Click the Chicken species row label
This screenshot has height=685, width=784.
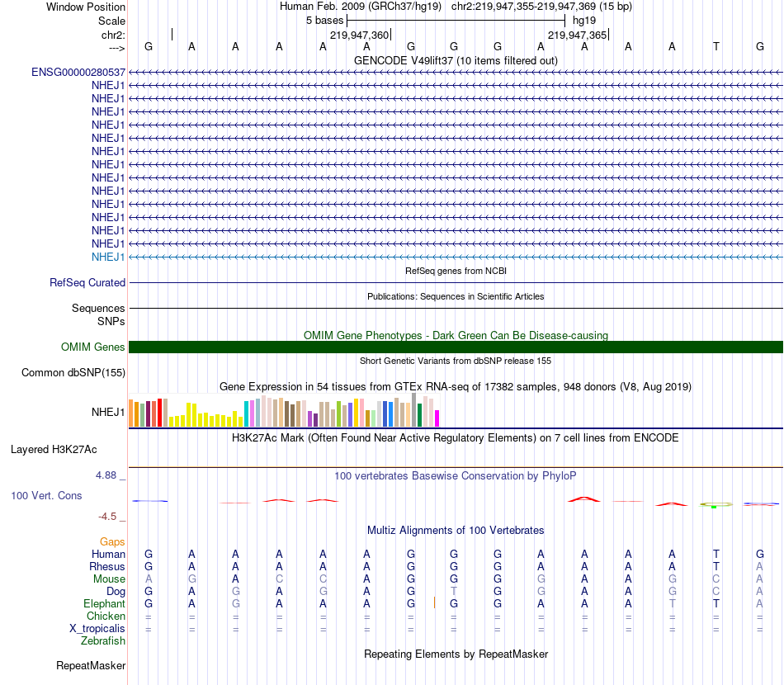[x=106, y=616]
